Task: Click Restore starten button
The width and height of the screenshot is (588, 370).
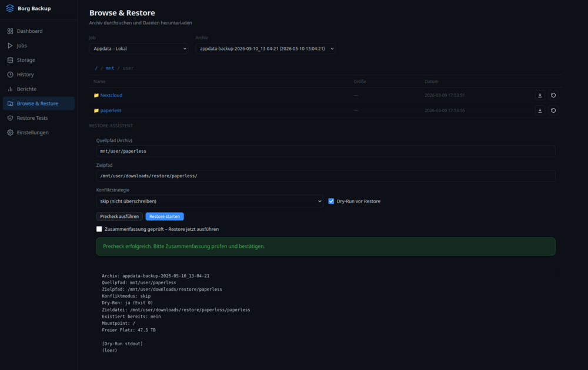Action: 165,217
